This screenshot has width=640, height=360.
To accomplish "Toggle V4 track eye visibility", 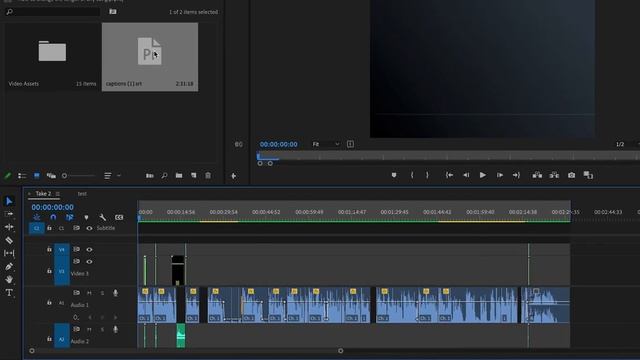I will pyautogui.click(x=89, y=249).
